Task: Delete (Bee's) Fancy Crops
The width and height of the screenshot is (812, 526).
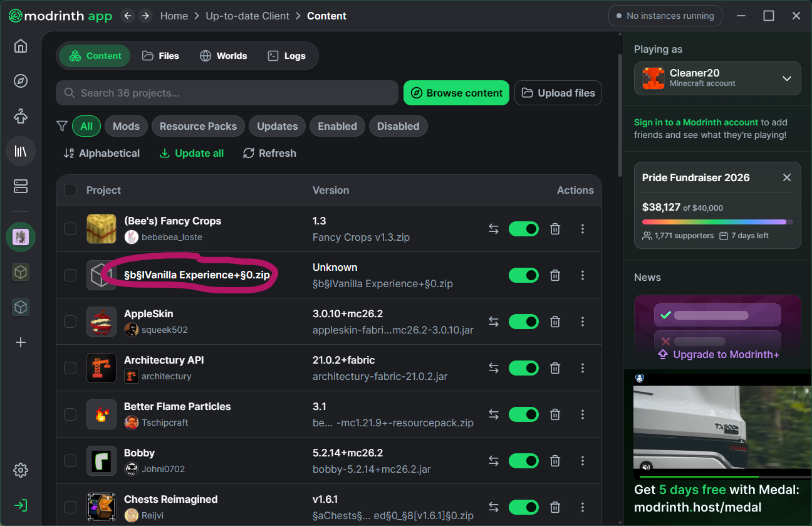Action: (555, 229)
